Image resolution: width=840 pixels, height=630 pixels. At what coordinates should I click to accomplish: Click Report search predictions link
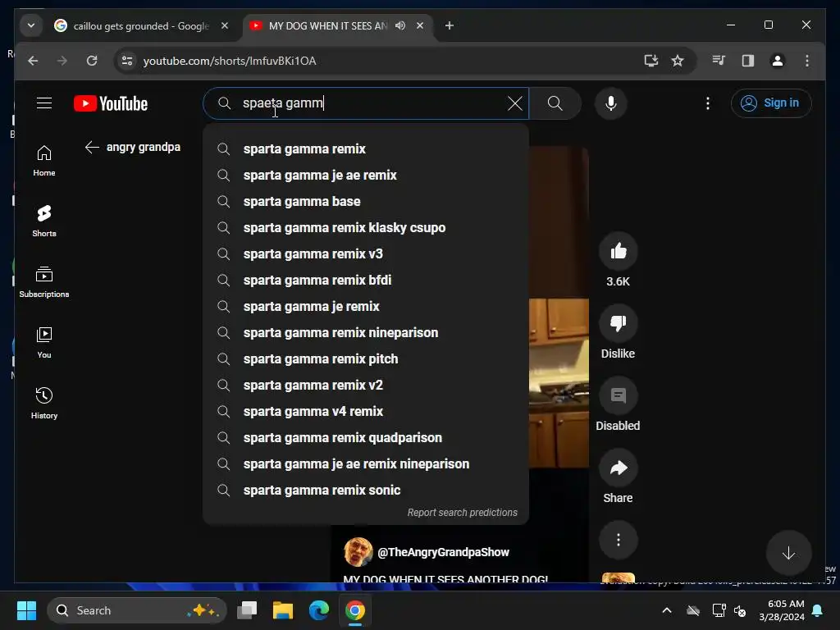pyautogui.click(x=463, y=513)
